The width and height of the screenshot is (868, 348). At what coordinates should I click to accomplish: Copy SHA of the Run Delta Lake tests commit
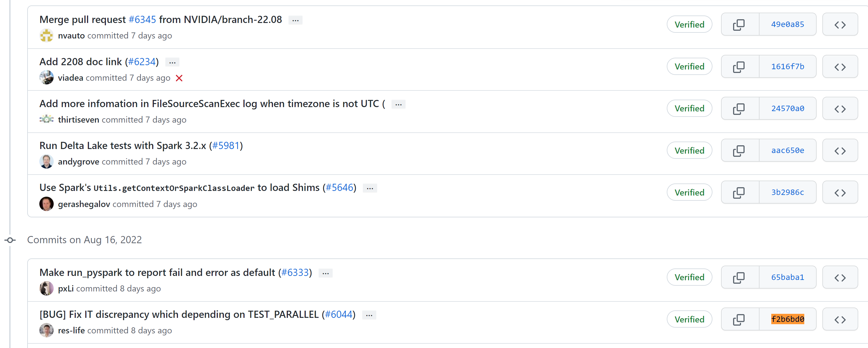739,150
